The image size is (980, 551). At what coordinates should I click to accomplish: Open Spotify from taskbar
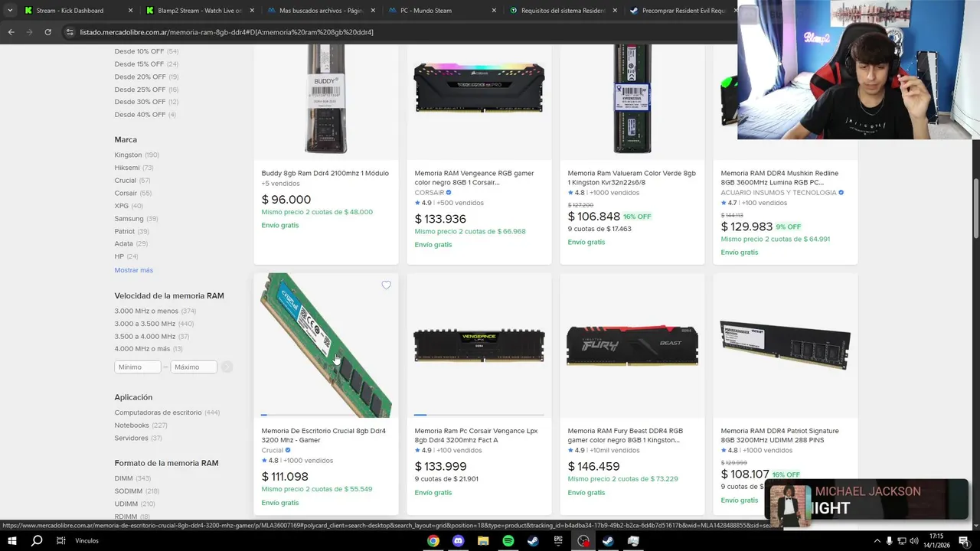(x=508, y=540)
